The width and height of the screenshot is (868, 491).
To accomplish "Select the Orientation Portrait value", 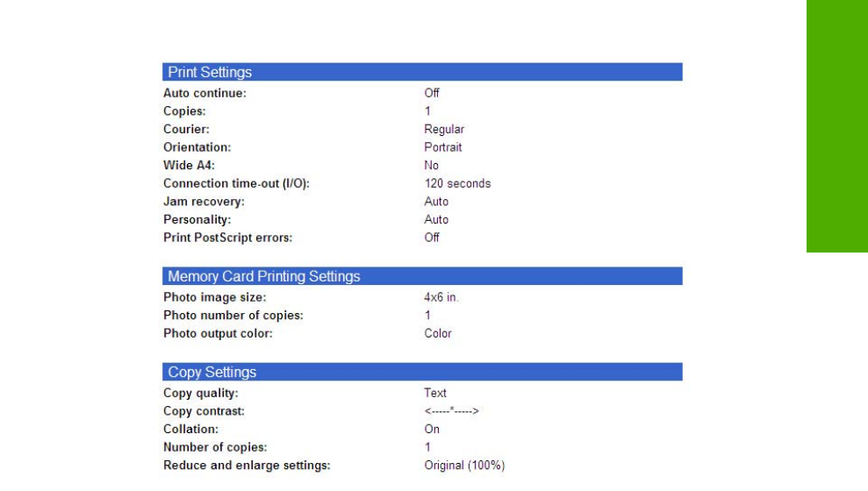I will (x=442, y=147).
